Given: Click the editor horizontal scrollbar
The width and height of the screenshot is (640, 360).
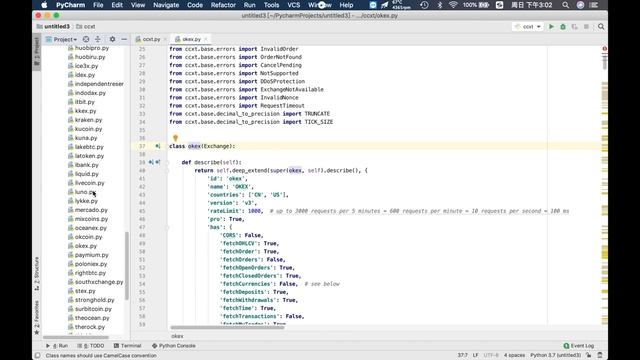Looking at the screenshot, I should (x=227, y=327).
